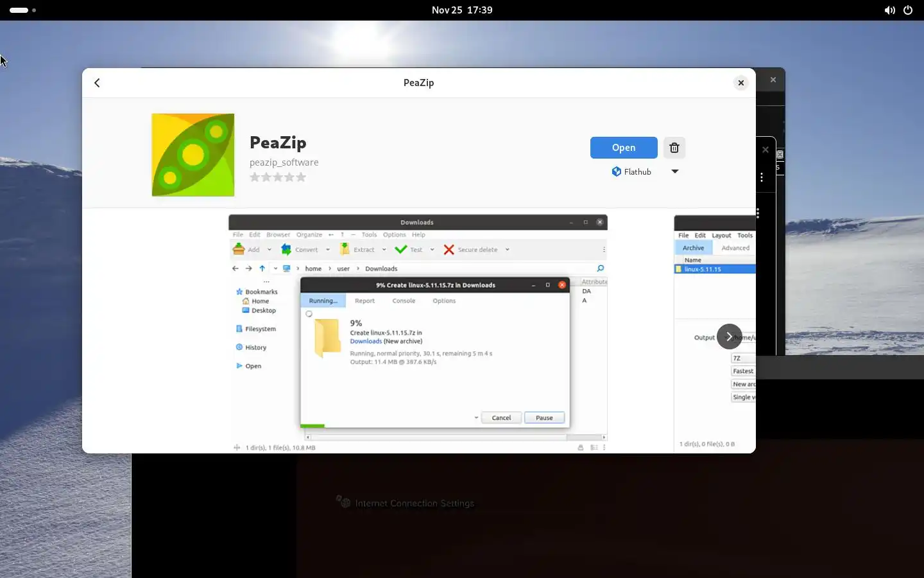Click the PeaZip pea pod app icon
This screenshot has width=924, height=578.
point(193,155)
